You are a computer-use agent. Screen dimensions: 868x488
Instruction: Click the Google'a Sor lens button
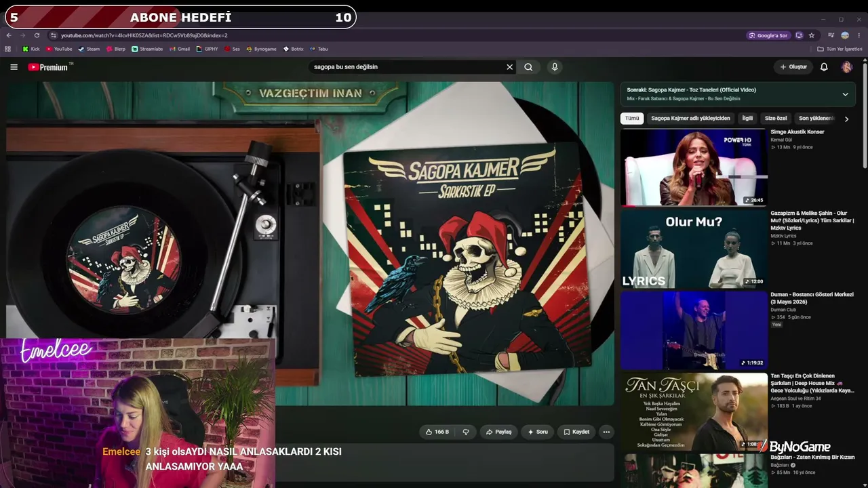tap(768, 35)
